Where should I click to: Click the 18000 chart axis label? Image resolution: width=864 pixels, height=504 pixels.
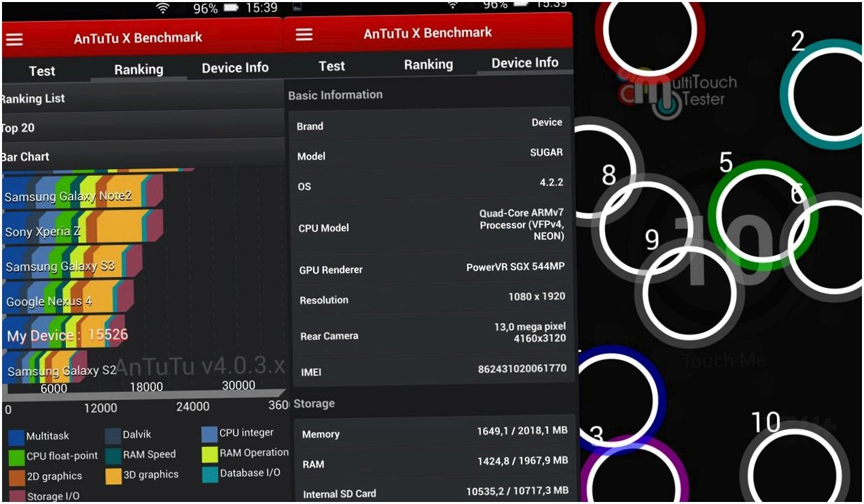[146, 386]
